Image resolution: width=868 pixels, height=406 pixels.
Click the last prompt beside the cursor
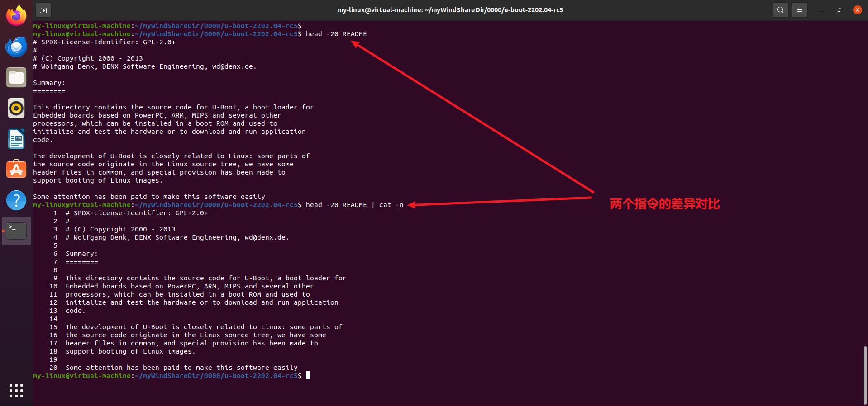tap(167, 376)
